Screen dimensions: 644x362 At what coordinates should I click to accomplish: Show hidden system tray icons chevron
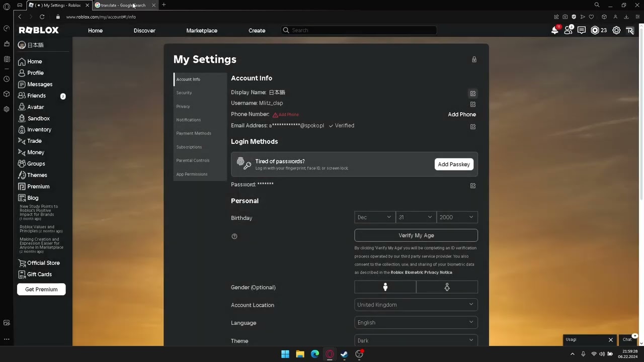tap(572, 354)
